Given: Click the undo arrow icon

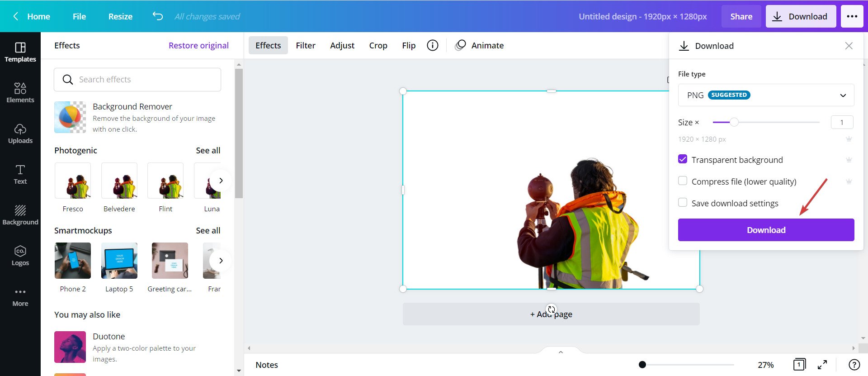Looking at the screenshot, I should pyautogui.click(x=157, y=16).
